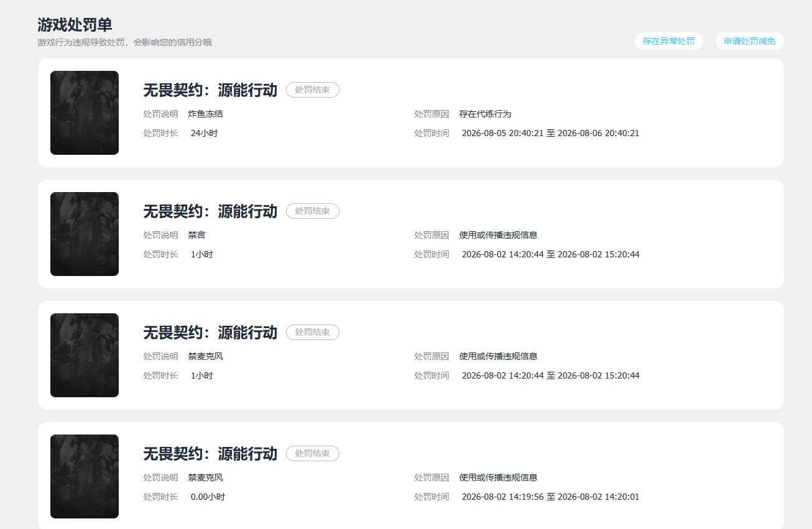812x529 pixels.
Task: Select the 处罚说明 label beside 炸鱼冻结
Action: 160,114
